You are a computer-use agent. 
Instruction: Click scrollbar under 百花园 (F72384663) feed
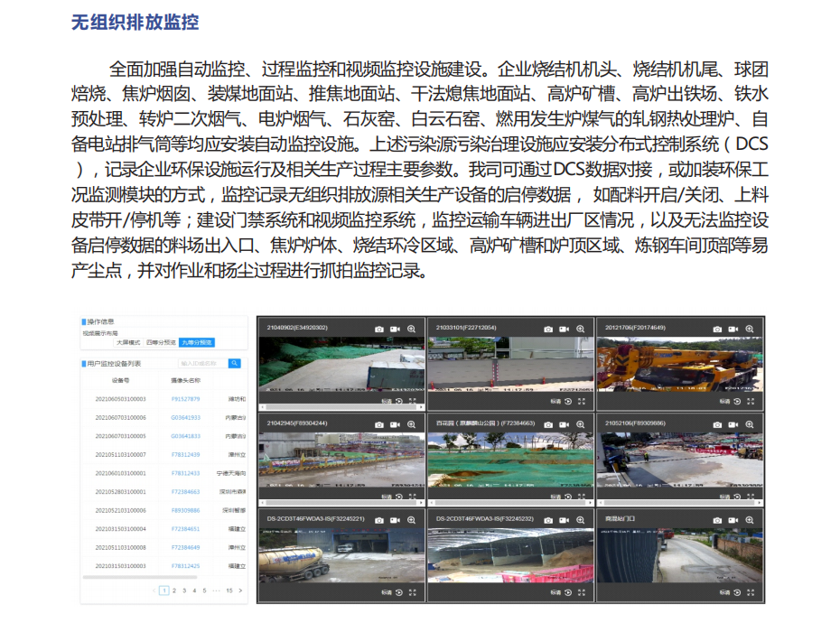click(510, 503)
